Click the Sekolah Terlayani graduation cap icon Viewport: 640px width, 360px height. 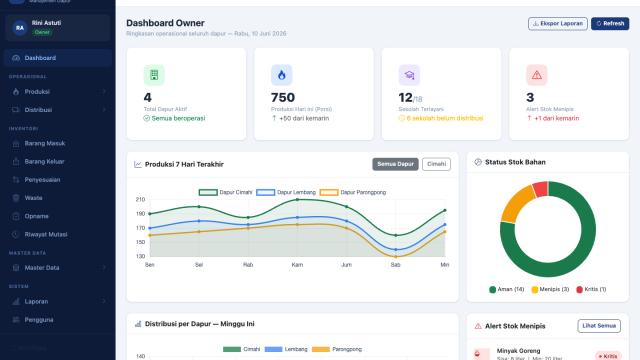[409, 75]
